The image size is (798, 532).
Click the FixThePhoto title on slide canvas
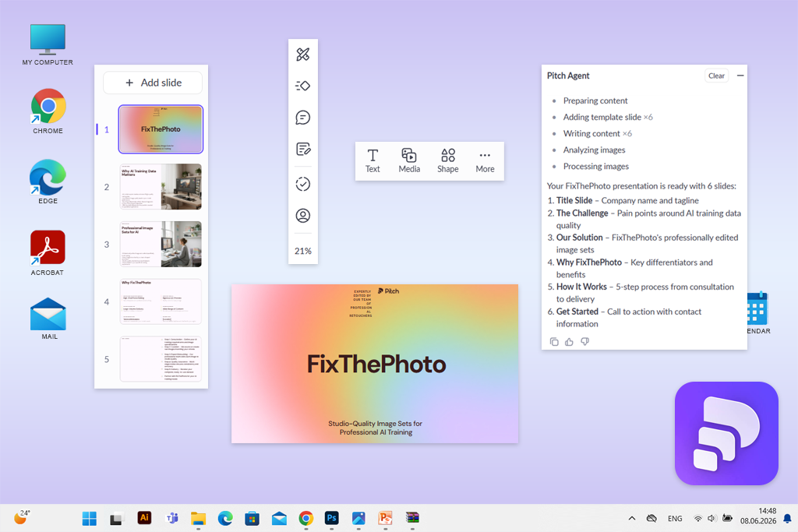376,365
